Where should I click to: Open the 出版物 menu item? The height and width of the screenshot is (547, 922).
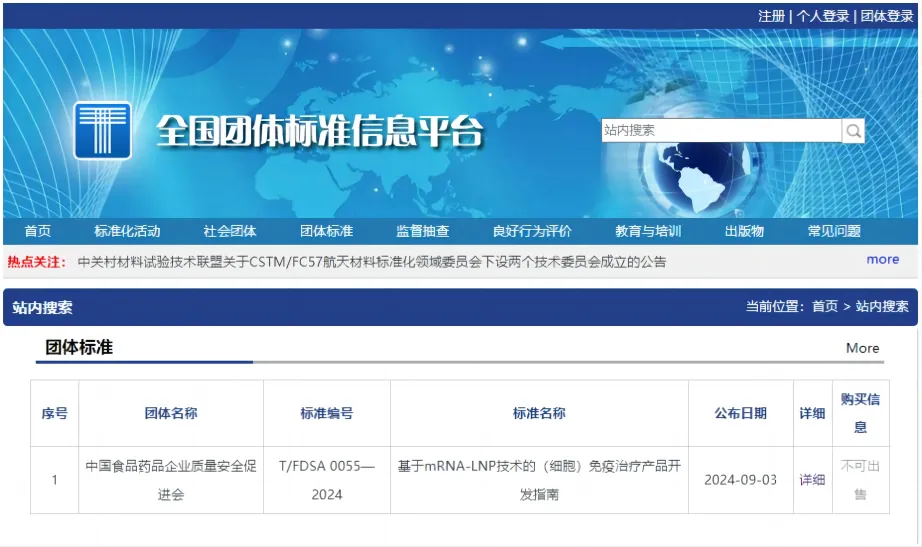coord(744,231)
